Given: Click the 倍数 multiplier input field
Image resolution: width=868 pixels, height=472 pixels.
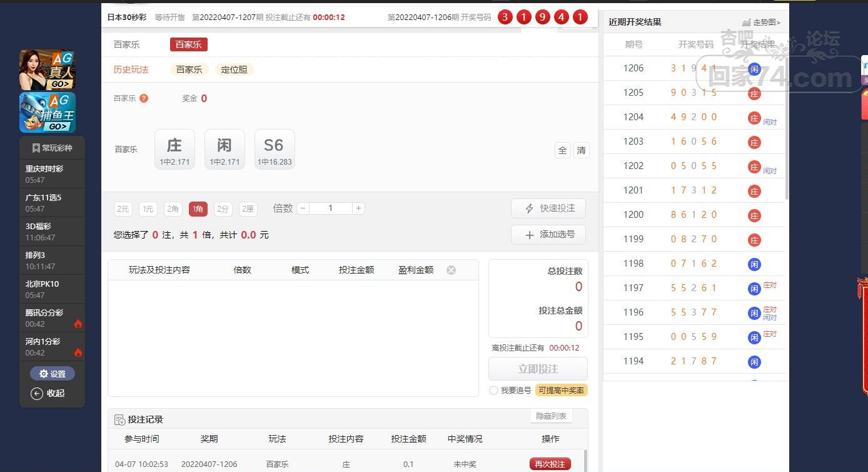Looking at the screenshot, I should [331, 208].
